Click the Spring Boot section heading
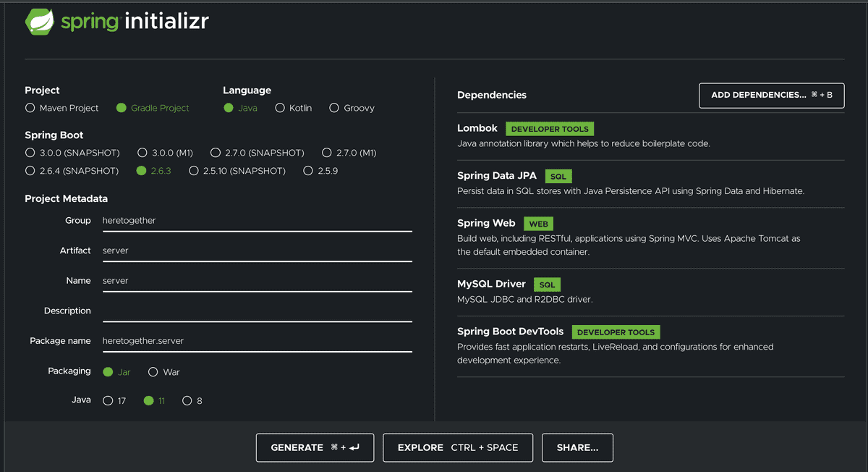 (54, 135)
